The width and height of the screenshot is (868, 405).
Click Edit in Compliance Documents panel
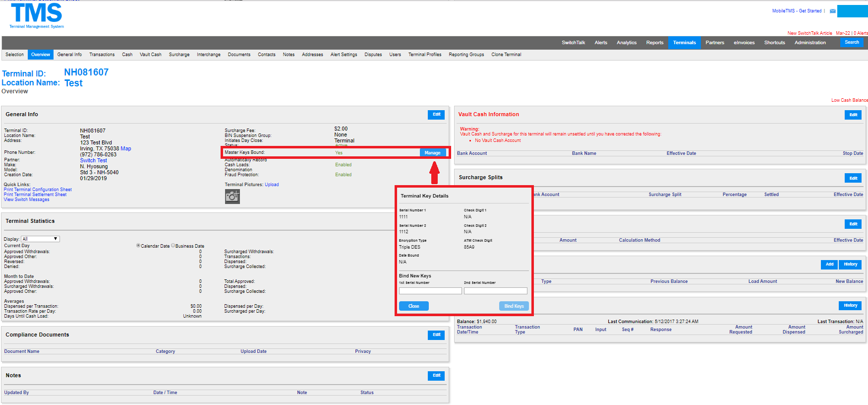pos(436,335)
